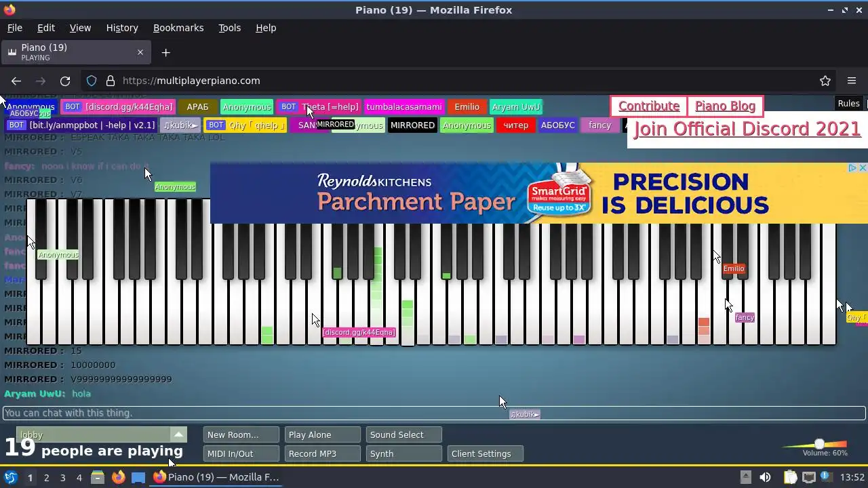This screenshot has height=488, width=868.
Task: Launch Firefox from the taskbar quick launcher
Action: [118, 477]
